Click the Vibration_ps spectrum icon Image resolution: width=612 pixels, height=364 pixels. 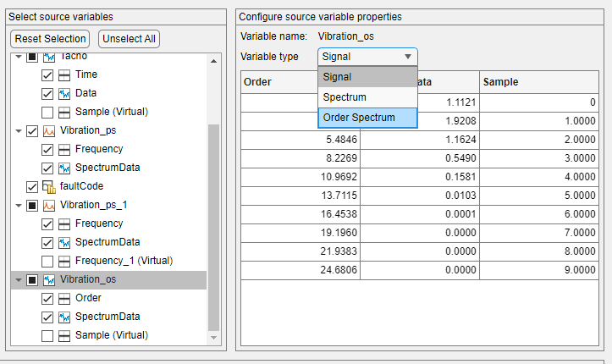point(49,131)
